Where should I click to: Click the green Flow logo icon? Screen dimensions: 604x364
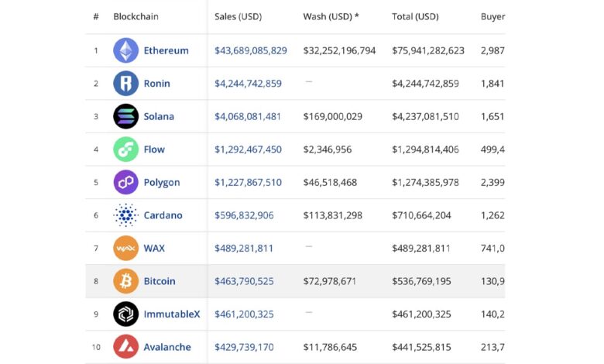click(x=126, y=149)
